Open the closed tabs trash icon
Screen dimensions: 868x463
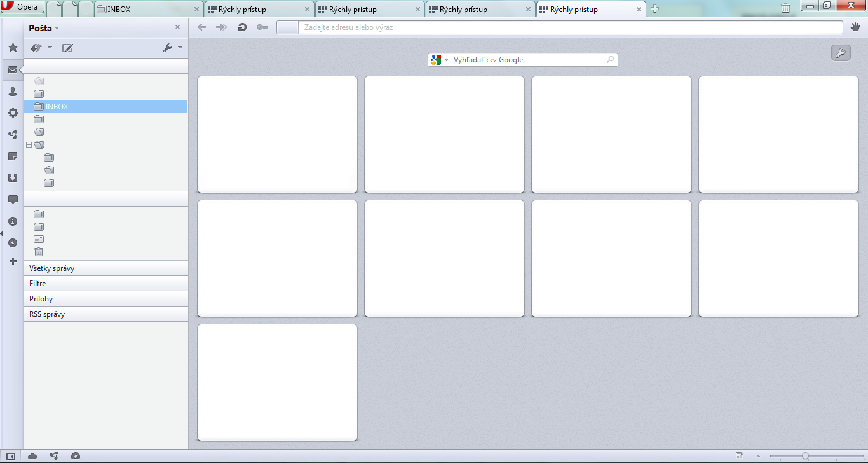tap(786, 8)
